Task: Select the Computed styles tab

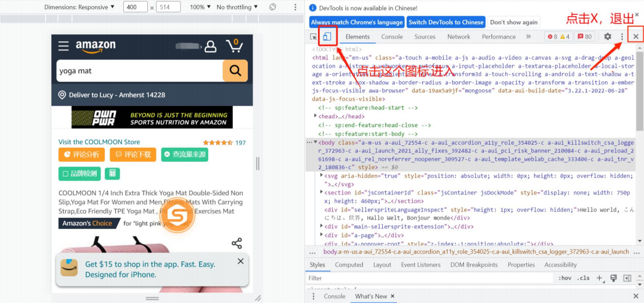Action: click(x=349, y=265)
